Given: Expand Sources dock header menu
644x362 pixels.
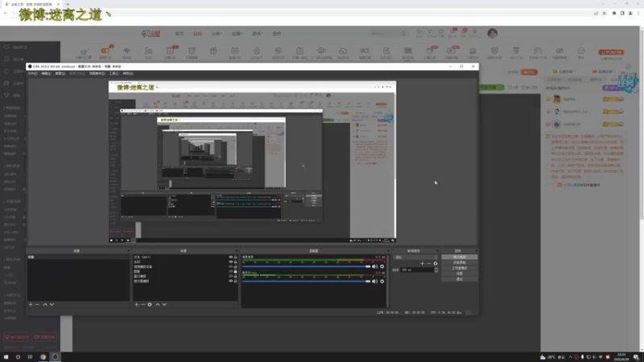Looking at the screenshot, I should 236,250.
